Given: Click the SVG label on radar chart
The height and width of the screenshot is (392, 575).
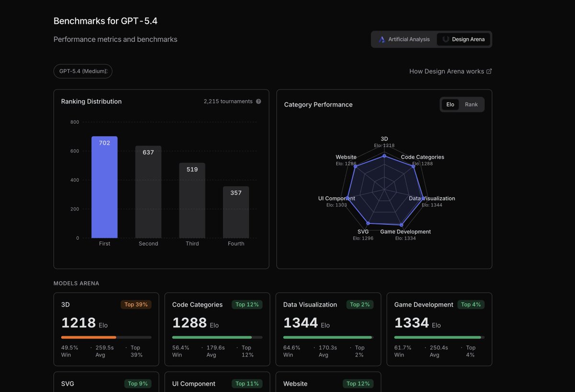Looking at the screenshot, I should click(363, 231).
